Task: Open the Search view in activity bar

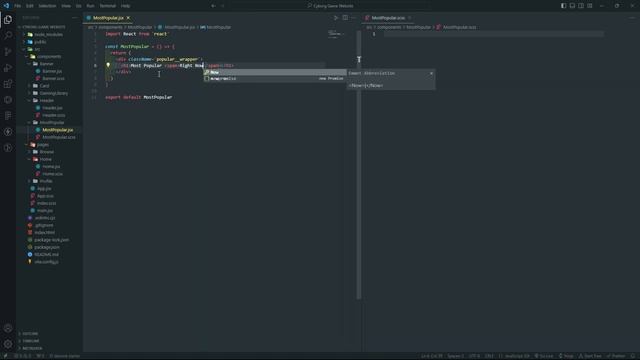Action: pos(8,36)
